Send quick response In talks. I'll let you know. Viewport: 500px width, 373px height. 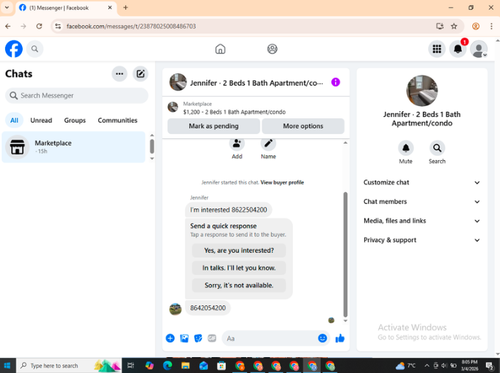(239, 268)
